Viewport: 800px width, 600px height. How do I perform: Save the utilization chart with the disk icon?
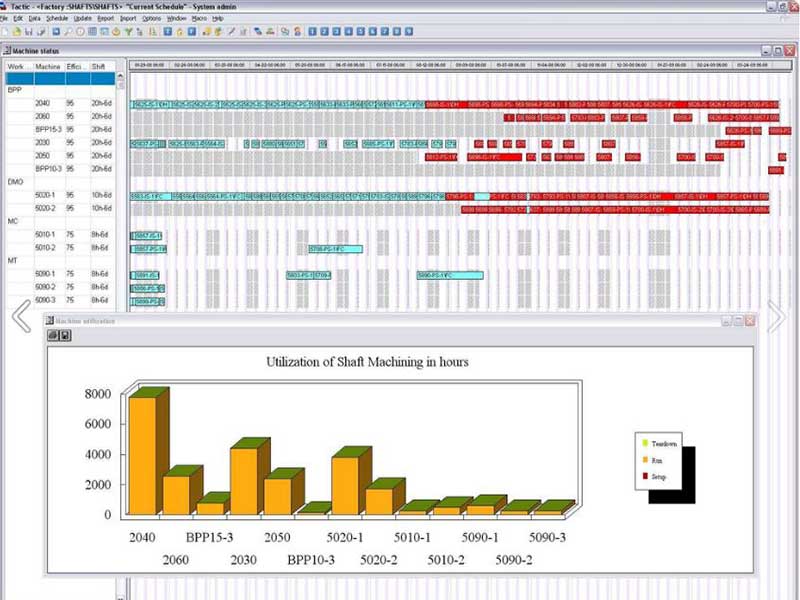click(x=64, y=335)
